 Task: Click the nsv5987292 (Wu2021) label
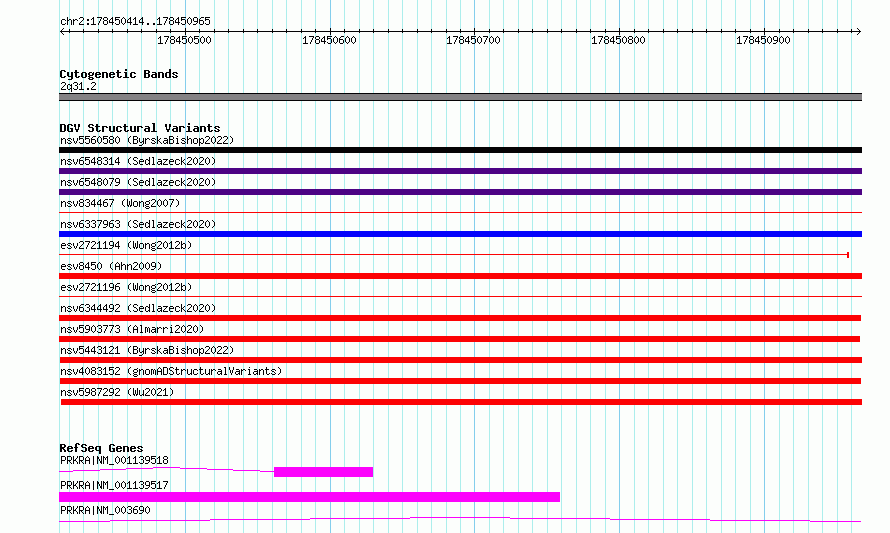117,392
